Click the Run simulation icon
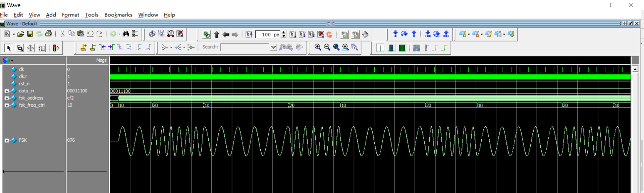 293,34
